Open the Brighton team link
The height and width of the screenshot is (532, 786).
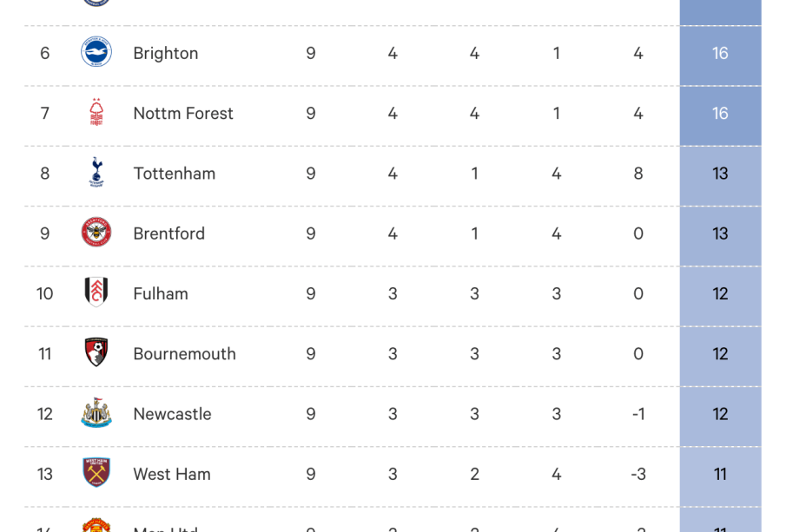[165, 53]
